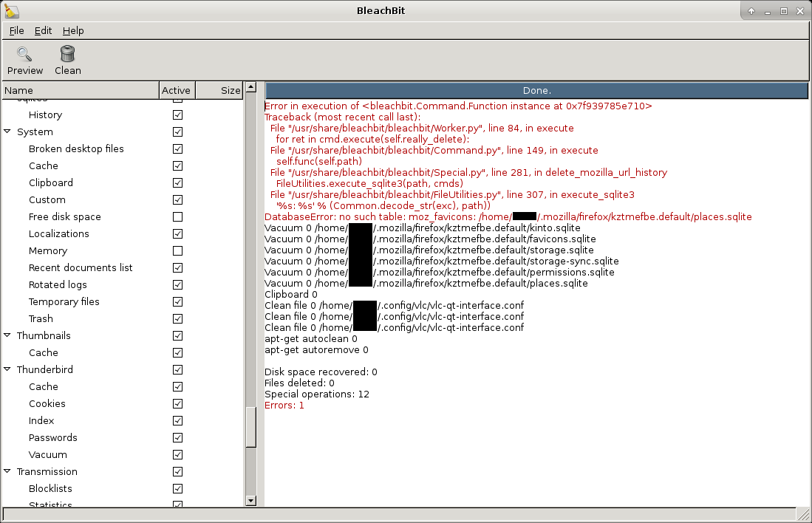This screenshot has height=523, width=812.
Task: Open the File menu
Action: pyautogui.click(x=16, y=30)
